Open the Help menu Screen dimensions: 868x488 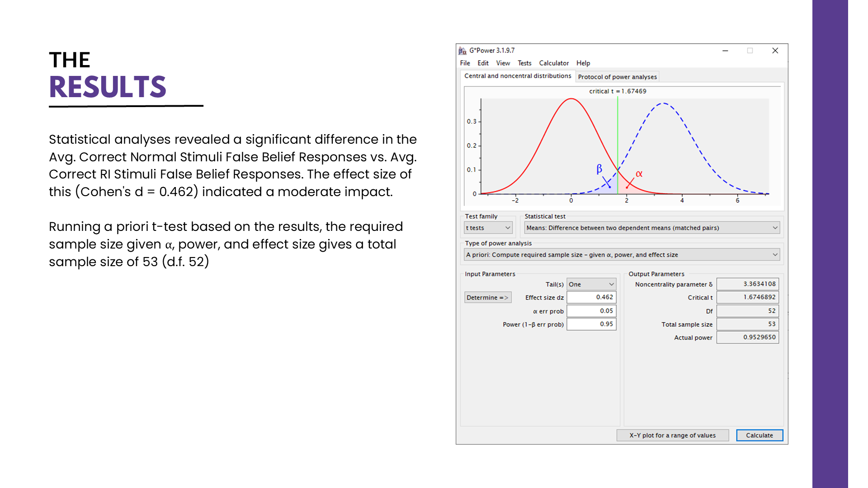coord(583,63)
